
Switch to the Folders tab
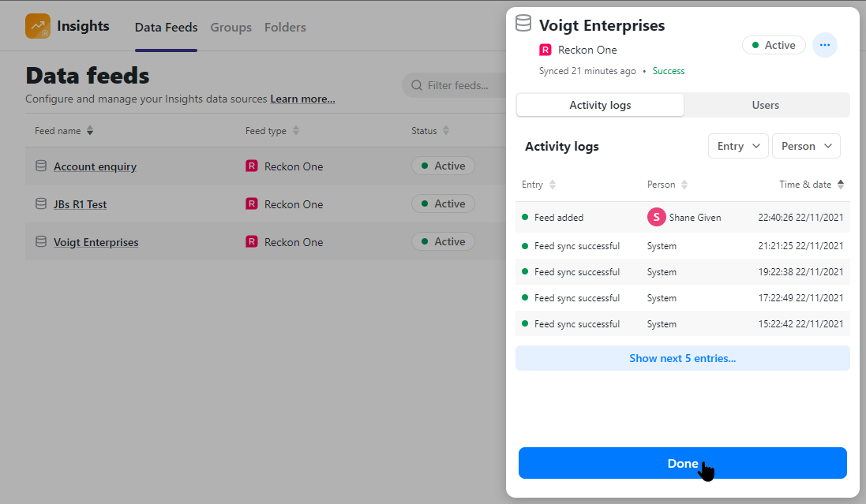pyautogui.click(x=285, y=27)
